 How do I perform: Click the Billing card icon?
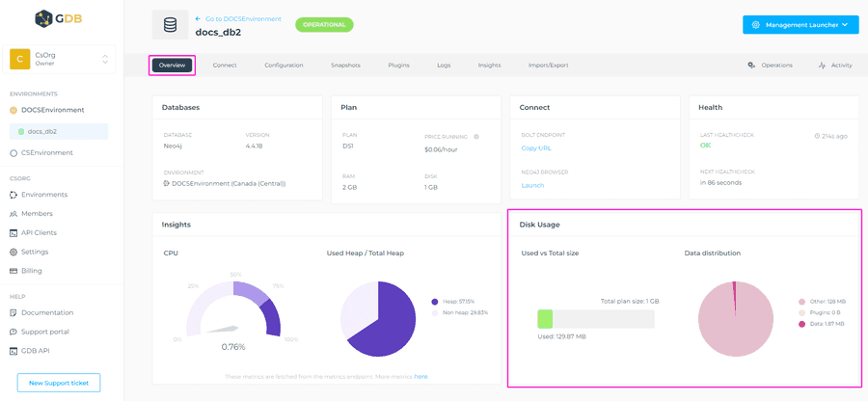[x=14, y=271]
